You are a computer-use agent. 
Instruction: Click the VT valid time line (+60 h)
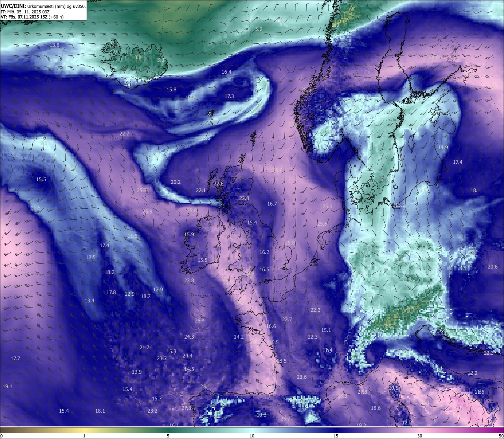click(32, 17)
